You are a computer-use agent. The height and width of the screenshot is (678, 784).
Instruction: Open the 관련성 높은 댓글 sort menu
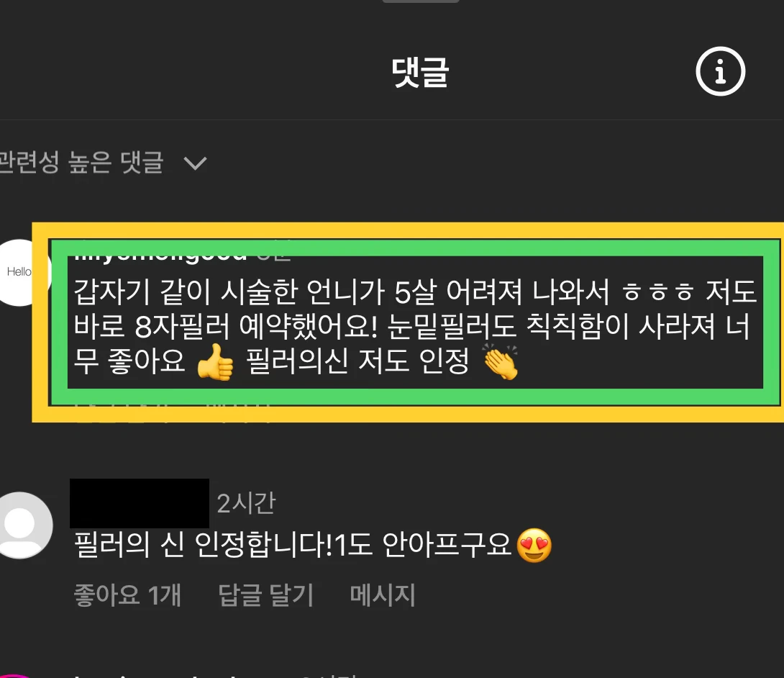tap(103, 163)
